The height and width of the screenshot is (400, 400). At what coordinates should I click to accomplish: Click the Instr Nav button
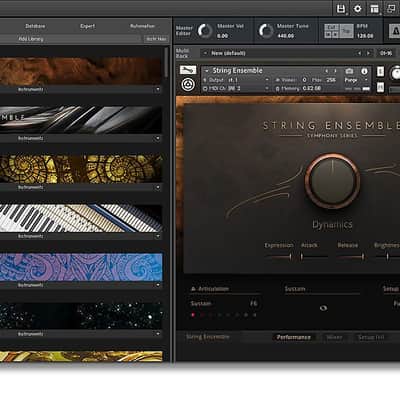coord(156,39)
